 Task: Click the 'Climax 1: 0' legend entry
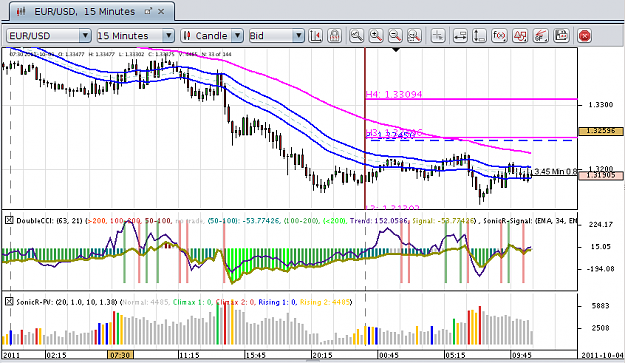[193, 302]
